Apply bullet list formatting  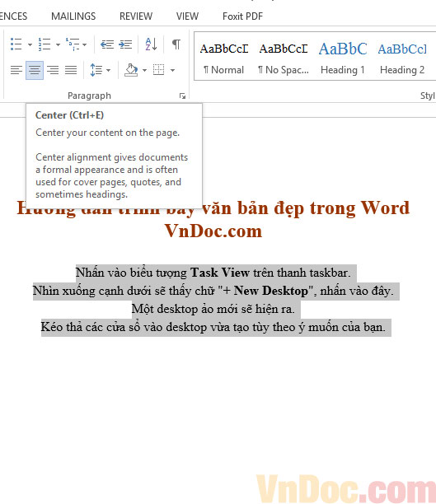click(x=16, y=44)
